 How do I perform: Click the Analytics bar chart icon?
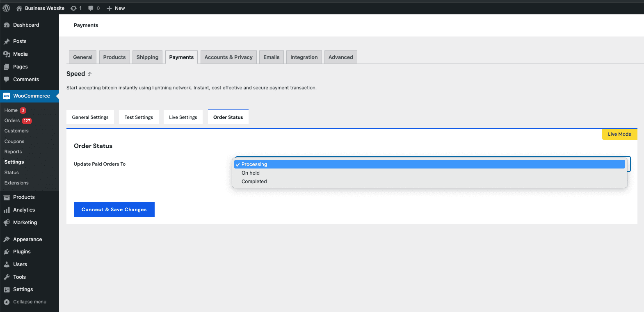(7, 210)
